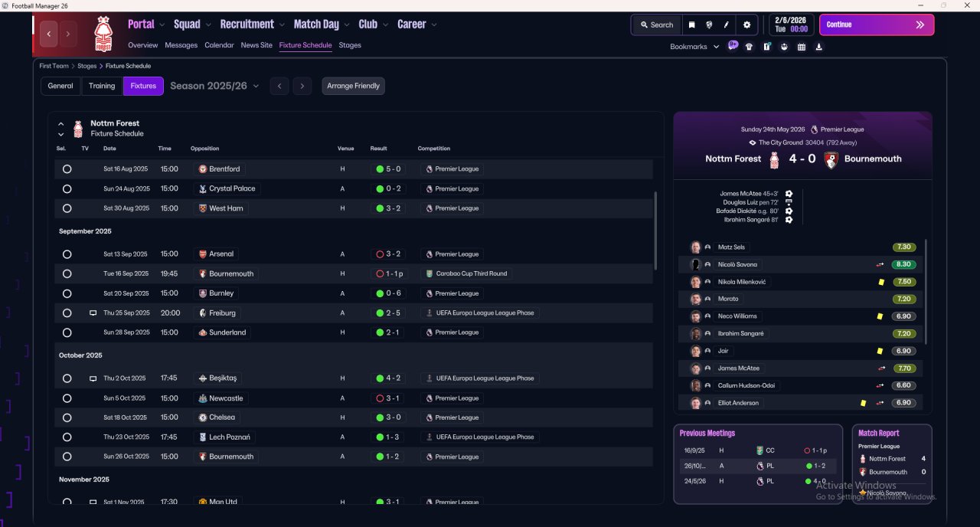Click the fixture list vertical scrollbar
Image resolution: width=980 pixels, height=527 pixels.
click(656, 230)
